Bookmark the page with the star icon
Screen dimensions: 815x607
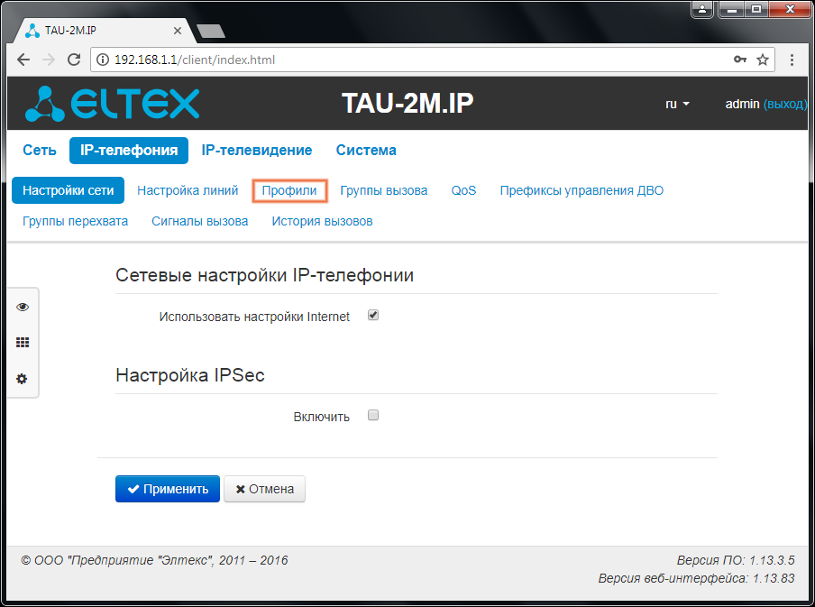(763, 60)
